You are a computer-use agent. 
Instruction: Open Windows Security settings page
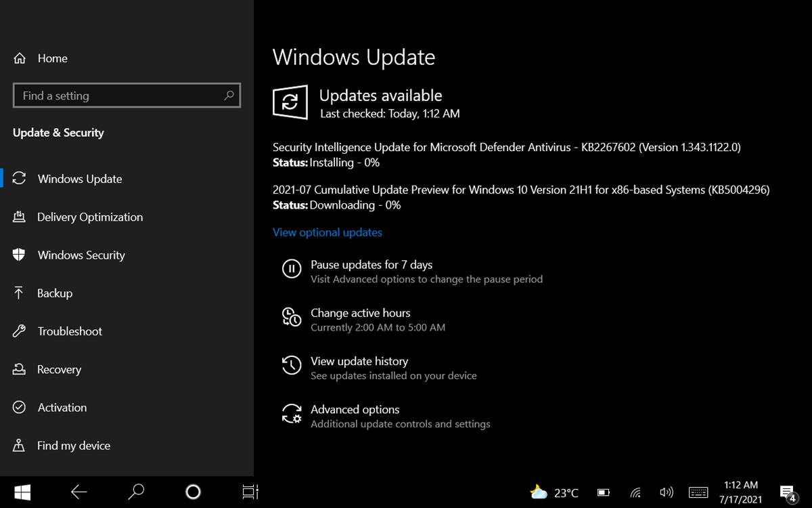(x=81, y=255)
